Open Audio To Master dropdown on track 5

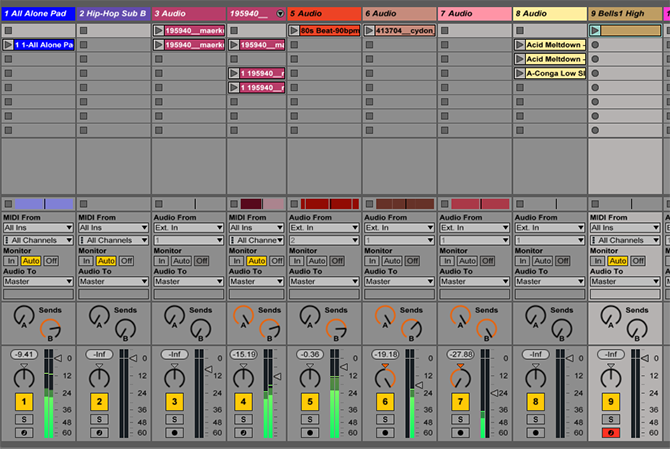(324, 282)
